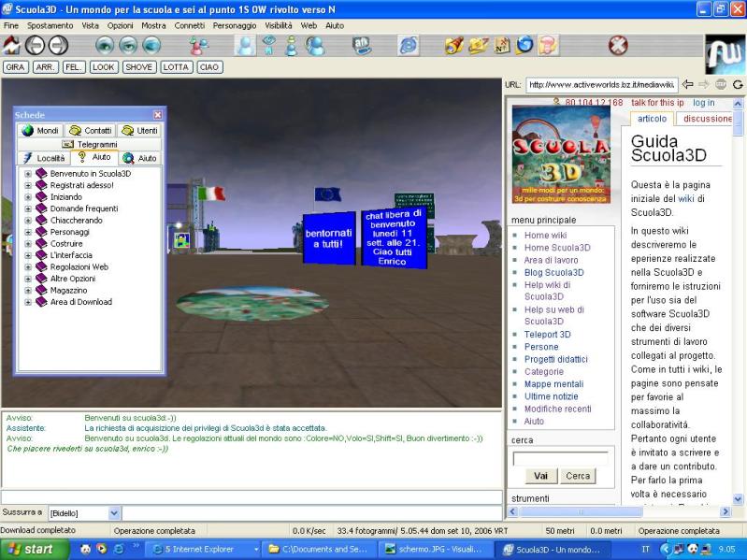This screenshot has width=747, height=560.
Task: Click the CIAO gesture button
Action: coord(209,67)
